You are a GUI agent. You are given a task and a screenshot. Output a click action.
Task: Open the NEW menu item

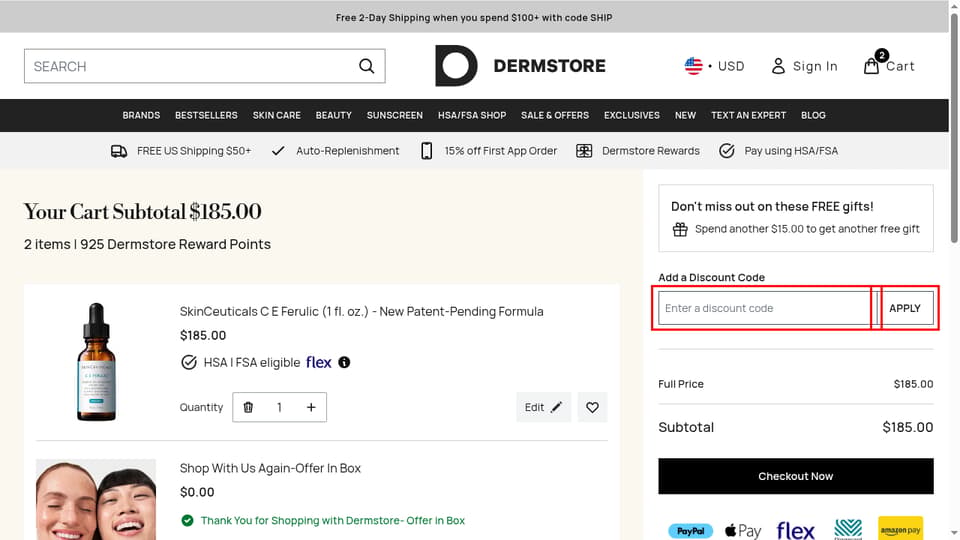[x=685, y=115]
